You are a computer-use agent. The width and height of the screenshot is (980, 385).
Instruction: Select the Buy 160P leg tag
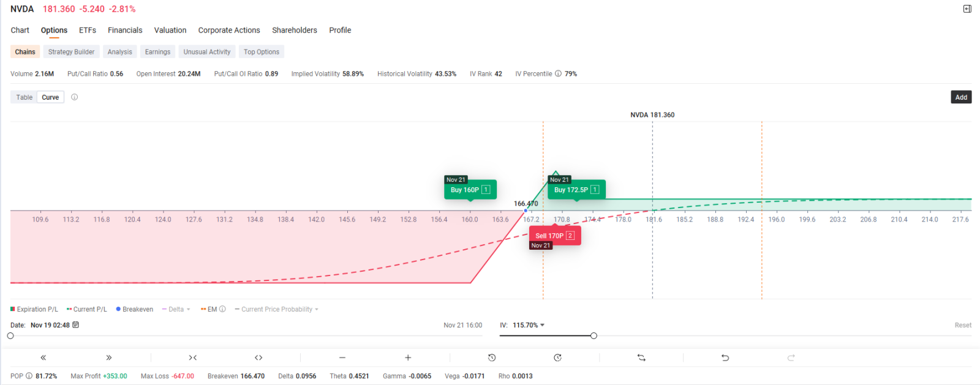point(470,190)
